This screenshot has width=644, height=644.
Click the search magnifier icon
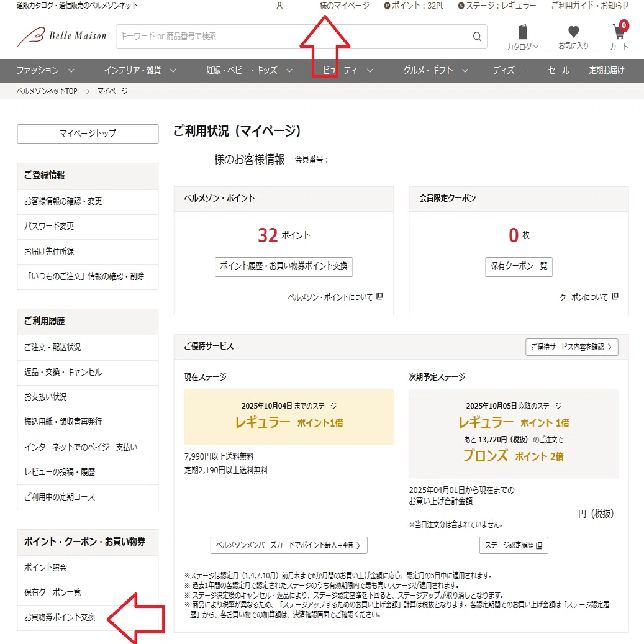(x=477, y=36)
